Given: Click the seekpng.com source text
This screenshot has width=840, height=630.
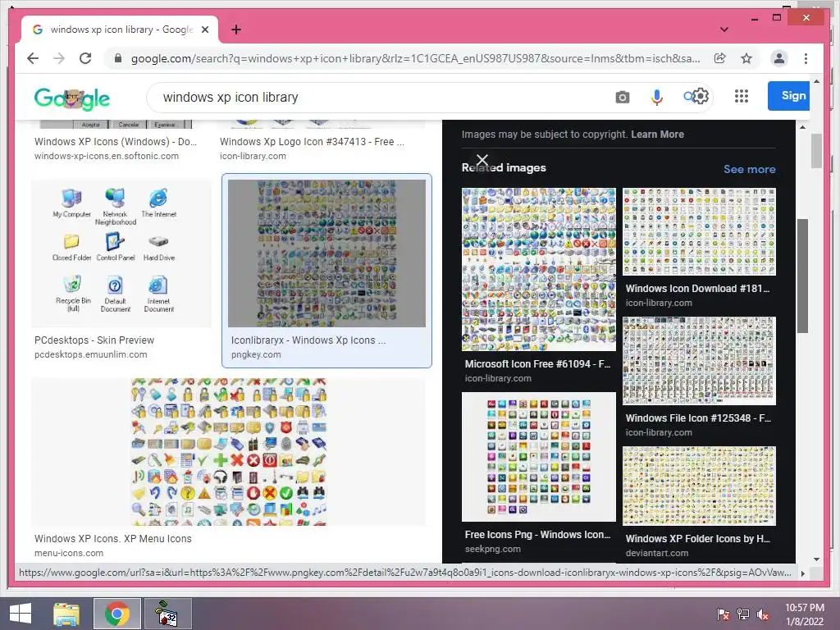Looking at the screenshot, I should tap(493, 549).
